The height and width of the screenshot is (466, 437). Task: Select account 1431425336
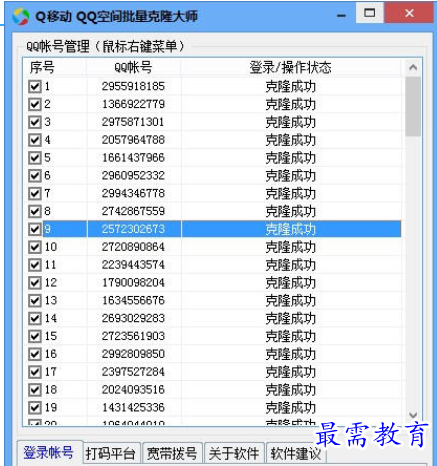133,407
